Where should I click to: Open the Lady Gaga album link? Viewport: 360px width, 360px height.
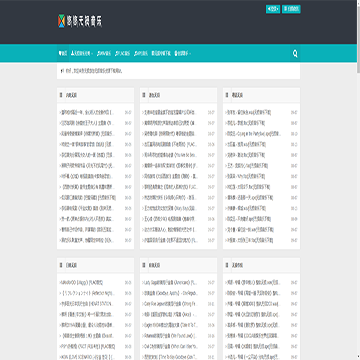click(170, 283)
